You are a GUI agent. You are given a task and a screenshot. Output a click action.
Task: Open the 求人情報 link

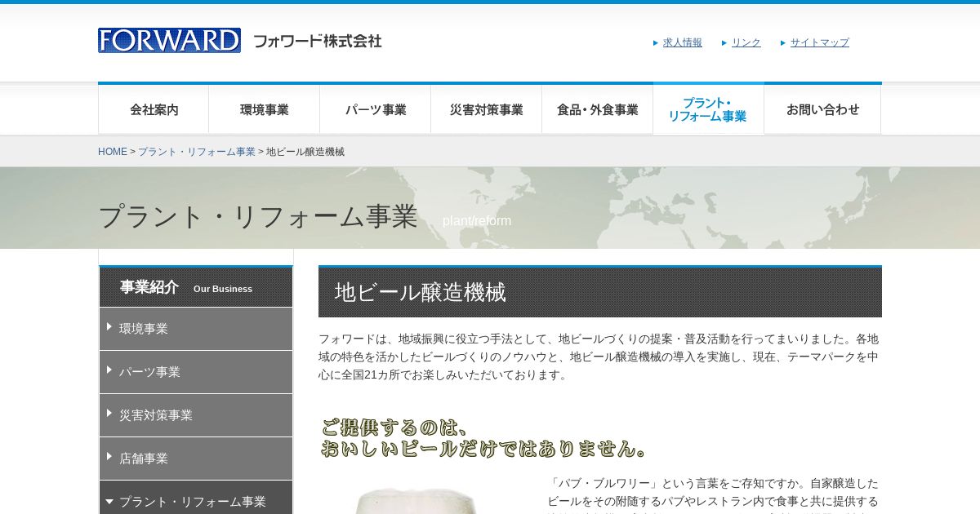pos(682,42)
